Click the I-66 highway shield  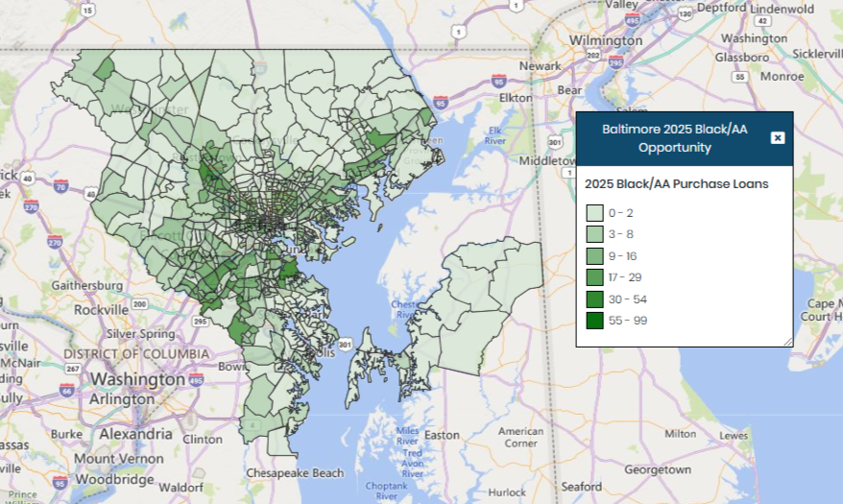pos(67,390)
